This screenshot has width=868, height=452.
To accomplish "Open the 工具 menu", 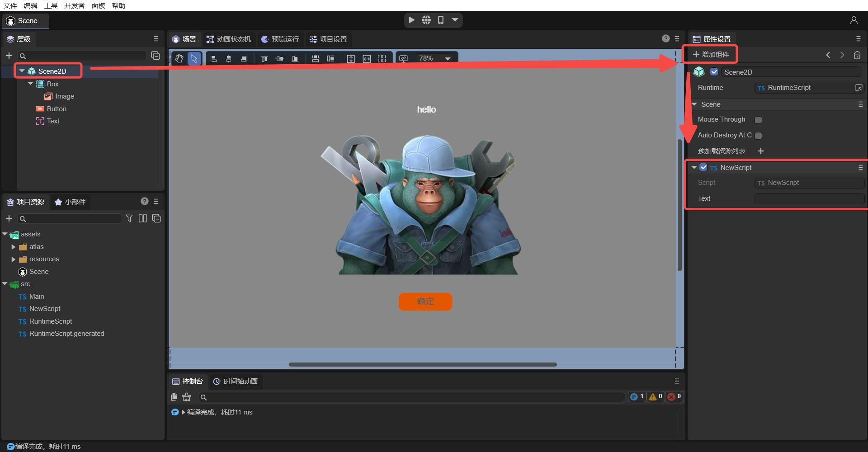I will tap(51, 5).
